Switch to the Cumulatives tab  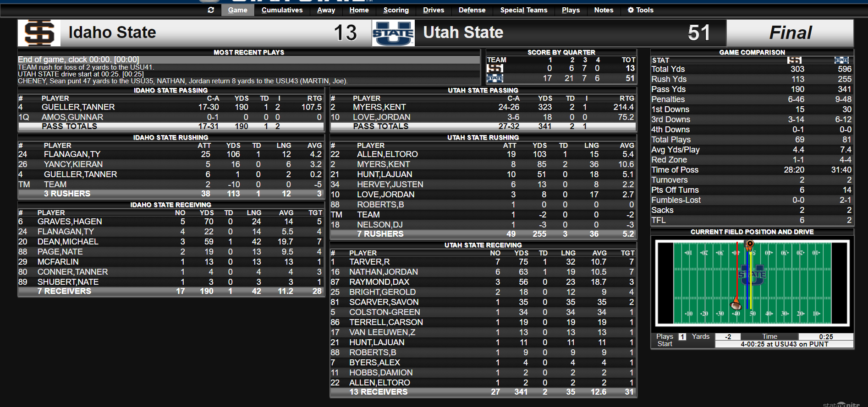coord(282,10)
